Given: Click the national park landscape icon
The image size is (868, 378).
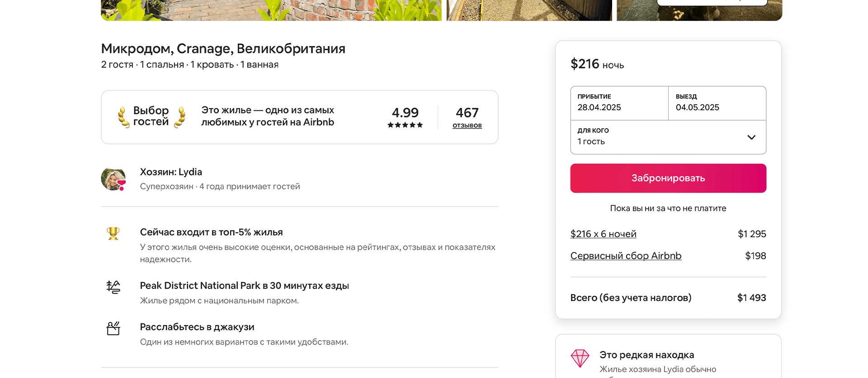Looking at the screenshot, I should point(113,287).
